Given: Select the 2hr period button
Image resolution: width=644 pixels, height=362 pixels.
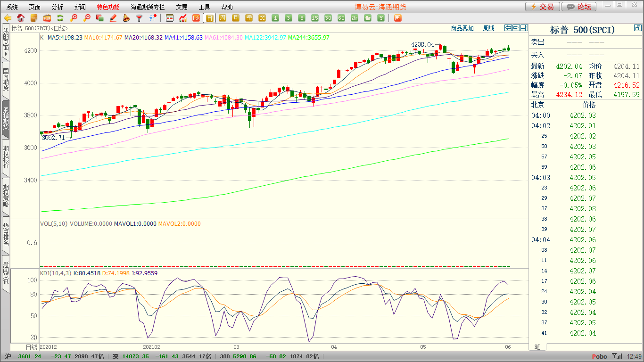Looking at the screenshot, I should (x=355, y=18).
